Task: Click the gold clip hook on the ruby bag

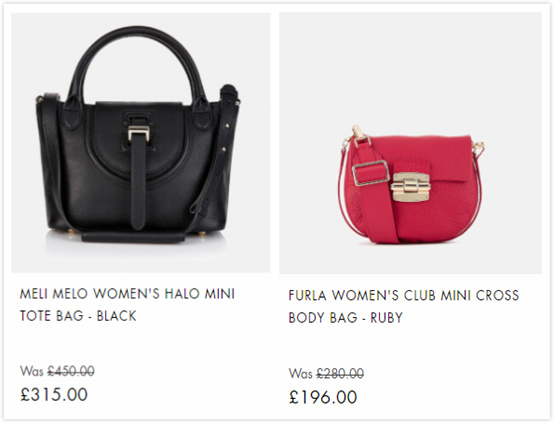Action: pyautogui.click(x=358, y=133)
